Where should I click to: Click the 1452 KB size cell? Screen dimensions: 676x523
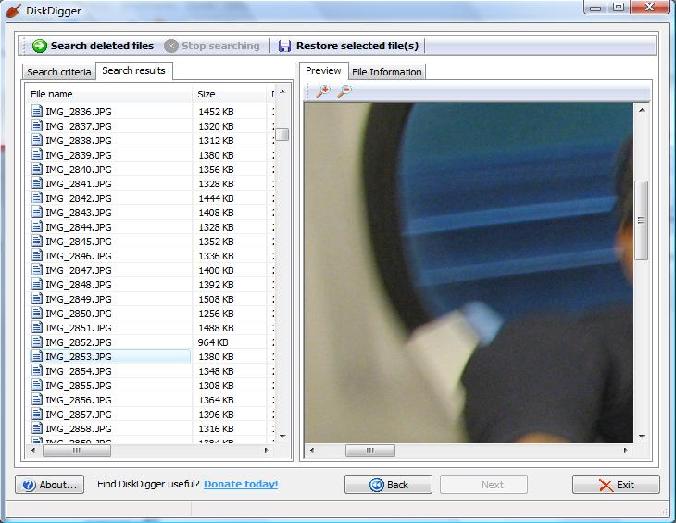[216, 112]
